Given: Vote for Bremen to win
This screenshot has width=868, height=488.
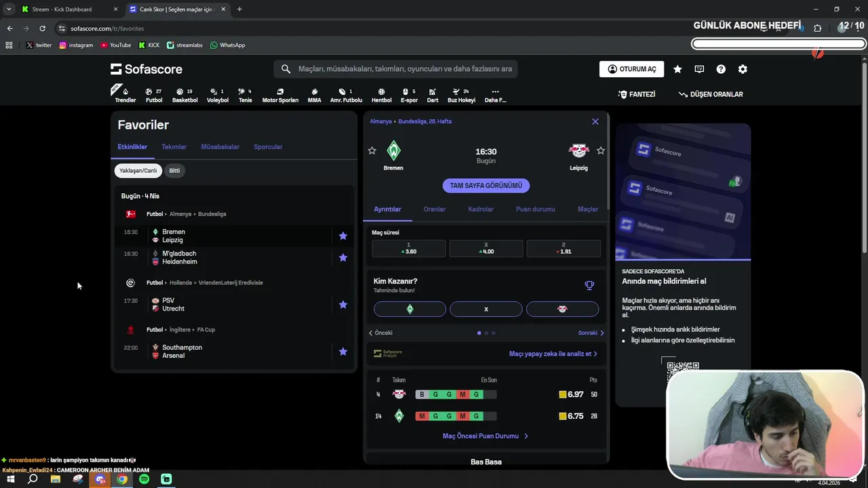Looking at the screenshot, I should click(410, 309).
